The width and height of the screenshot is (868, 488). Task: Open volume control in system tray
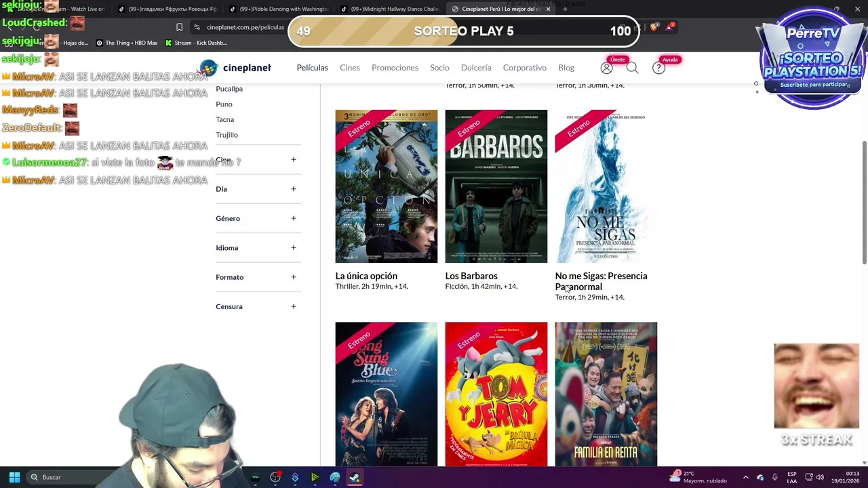click(820, 477)
